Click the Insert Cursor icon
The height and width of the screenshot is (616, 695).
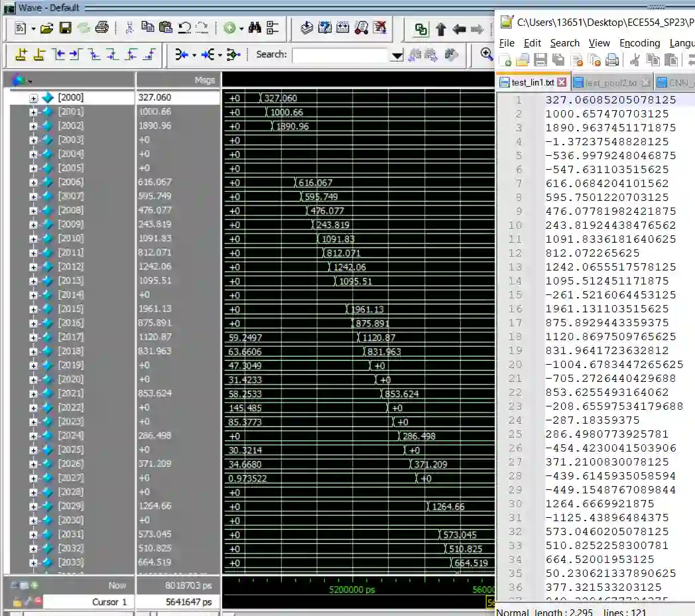[x=21, y=55]
